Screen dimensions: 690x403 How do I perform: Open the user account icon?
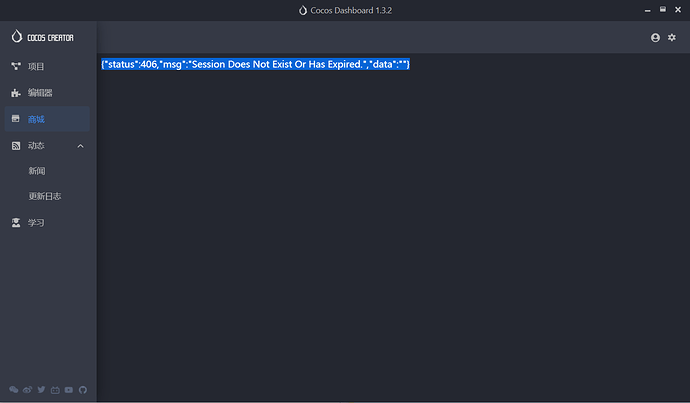click(x=655, y=38)
